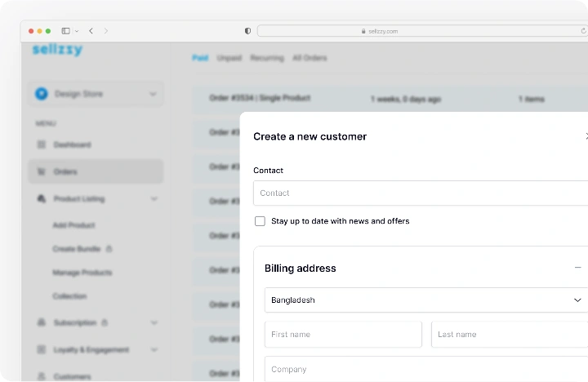Collapse the Billing address section
The width and height of the screenshot is (588, 382).
pyautogui.click(x=578, y=267)
